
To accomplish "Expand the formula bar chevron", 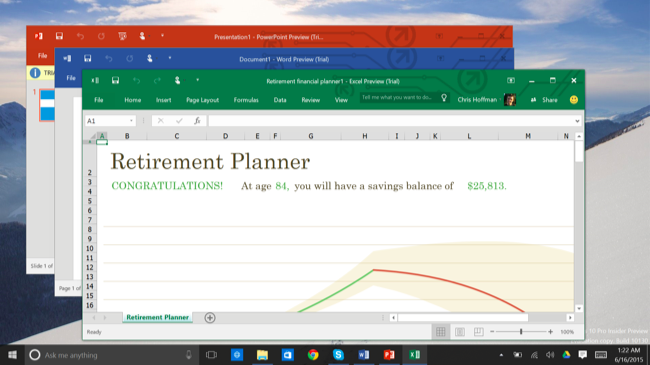I will (x=577, y=121).
